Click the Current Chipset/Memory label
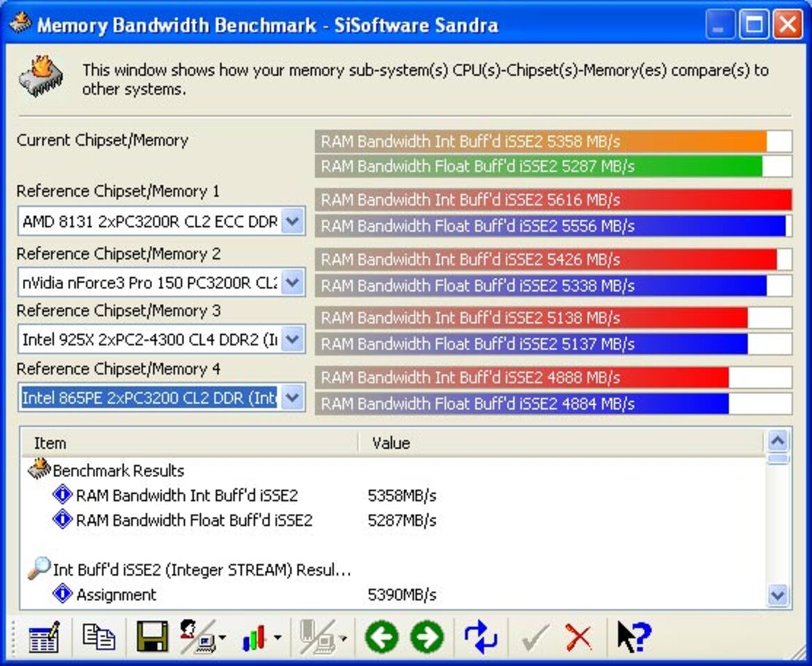 pos(103,140)
